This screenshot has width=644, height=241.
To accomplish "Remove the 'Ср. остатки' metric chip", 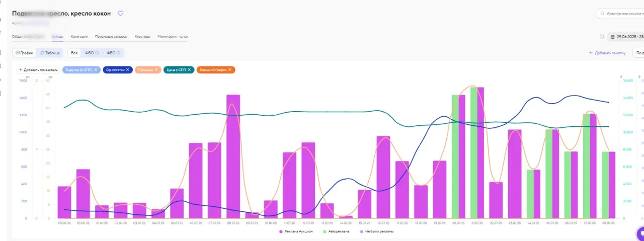I will [128, 69].
